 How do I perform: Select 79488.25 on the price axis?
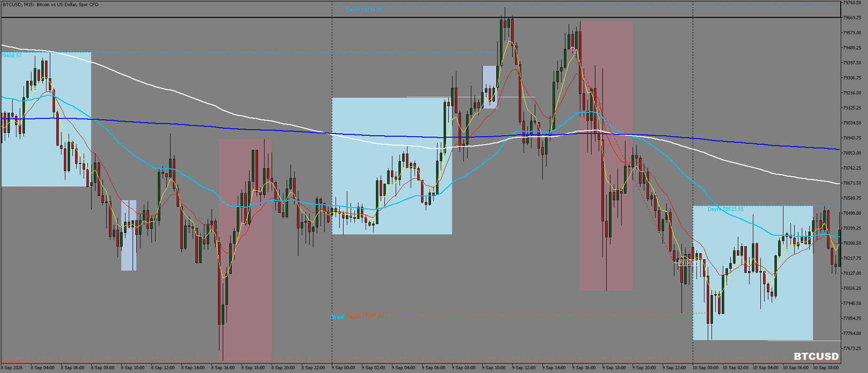pos(852,48)
